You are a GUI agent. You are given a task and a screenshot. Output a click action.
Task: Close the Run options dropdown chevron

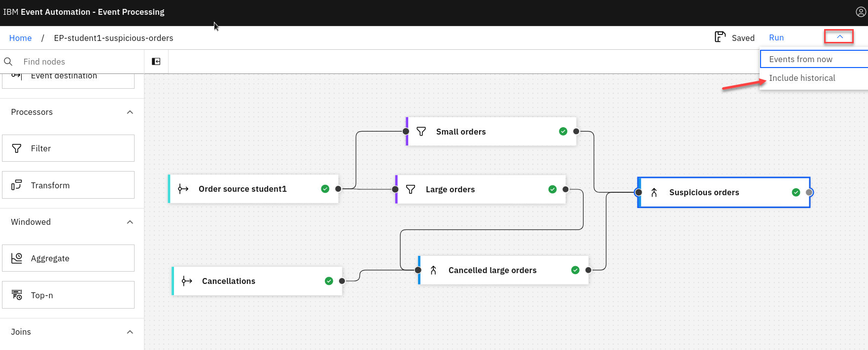tap(839, 37)
